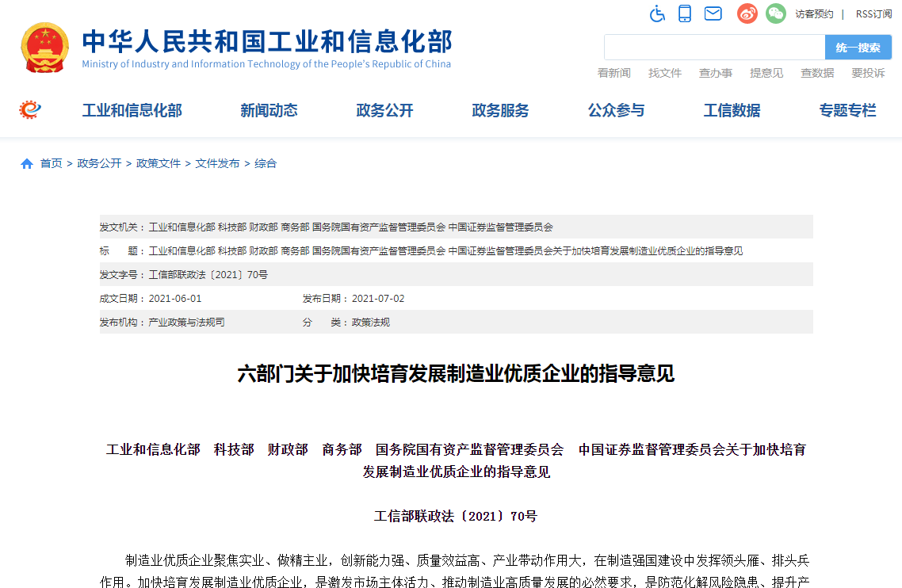Click the bold subtitle listing six departments
The width and height of the screenshot is (902, 588).
(457, 460)
